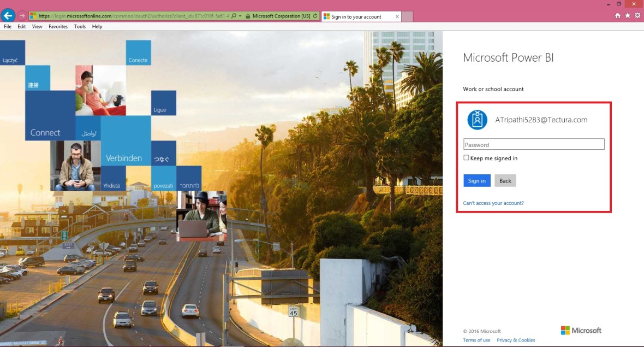Click the Forward navigation arrow
This screenshot has width=644, height=347.
pyautogui.click(x=21, y=15)
